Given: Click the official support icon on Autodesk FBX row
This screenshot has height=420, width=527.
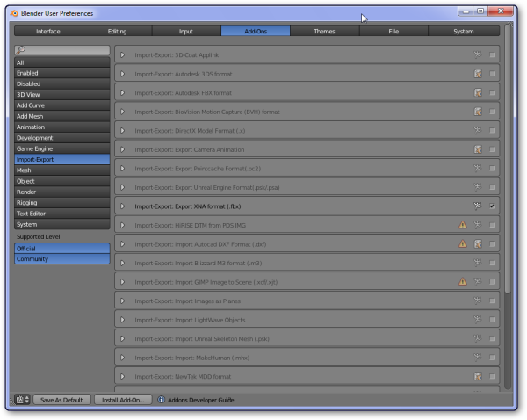Looking at the screenshot, I should tap(478, 92).
